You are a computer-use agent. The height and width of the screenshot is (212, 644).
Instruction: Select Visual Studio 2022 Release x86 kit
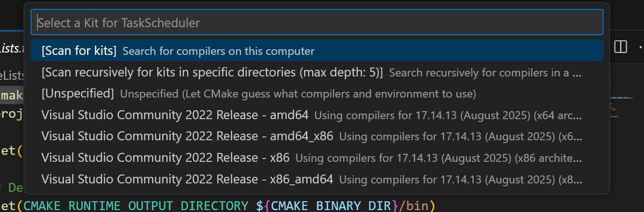click(x=165, y=158)
